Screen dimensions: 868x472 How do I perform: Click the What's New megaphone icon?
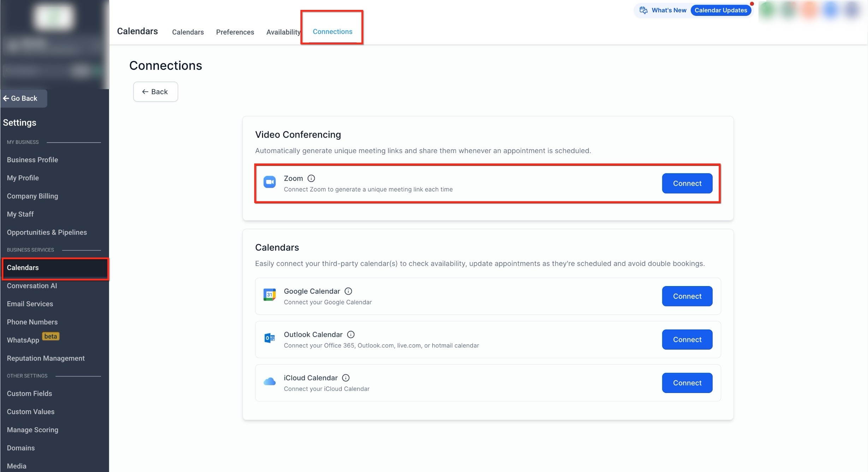click(643, 11)
